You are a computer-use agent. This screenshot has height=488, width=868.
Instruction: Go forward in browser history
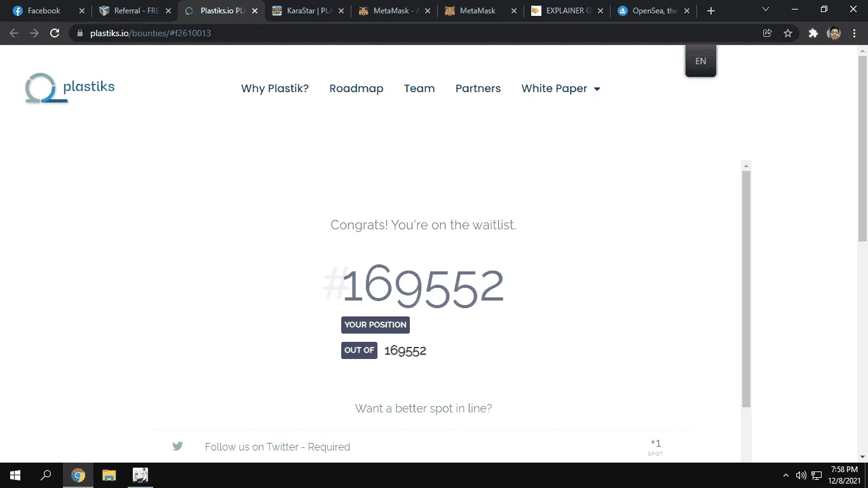click(x=34, y=33)
